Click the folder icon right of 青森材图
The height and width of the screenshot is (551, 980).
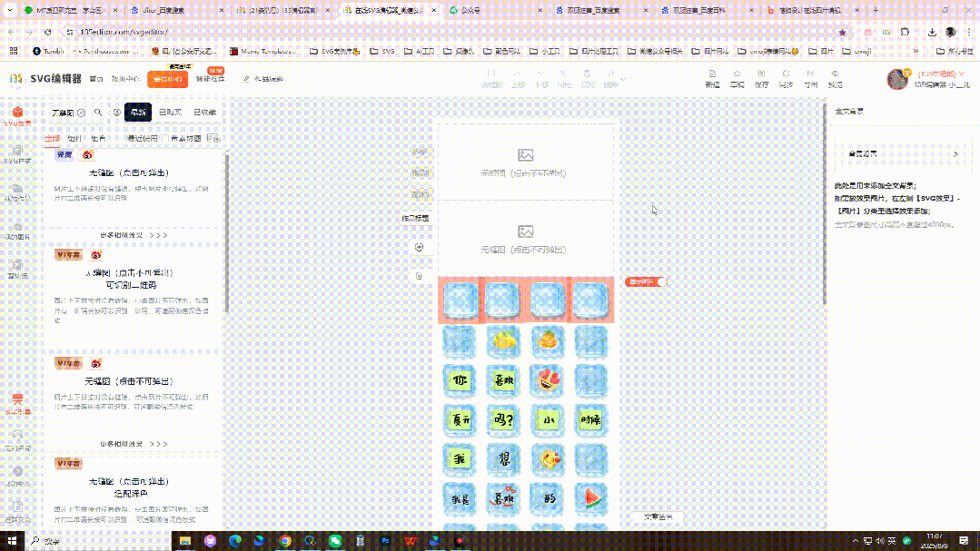point(213,138)
